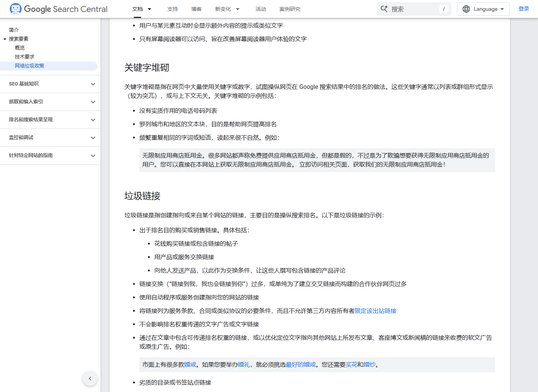Click the 垃圾链接 heading
Viewport: 538px width, 392px height.
coord(142,196)
